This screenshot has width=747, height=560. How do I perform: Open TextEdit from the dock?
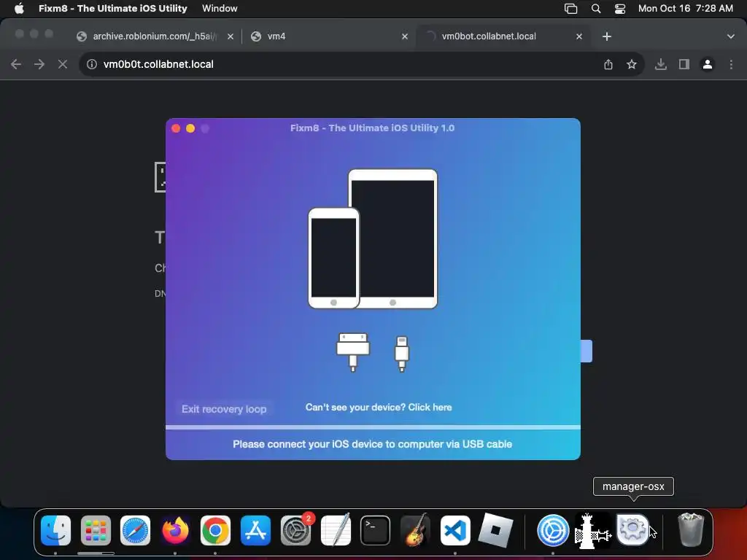[x=336, y=531]
